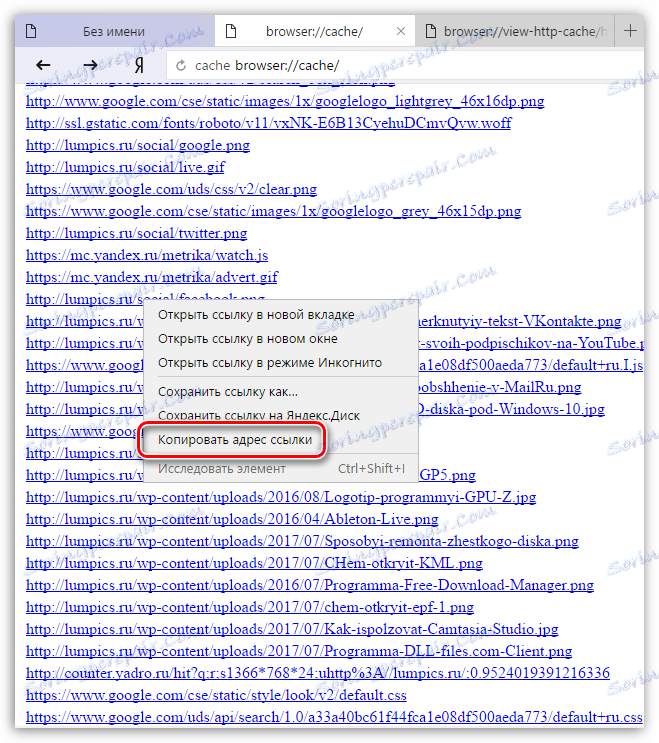Open a new tab with plus button
Screen dimensions: 659x743
(x=630, y=31)
